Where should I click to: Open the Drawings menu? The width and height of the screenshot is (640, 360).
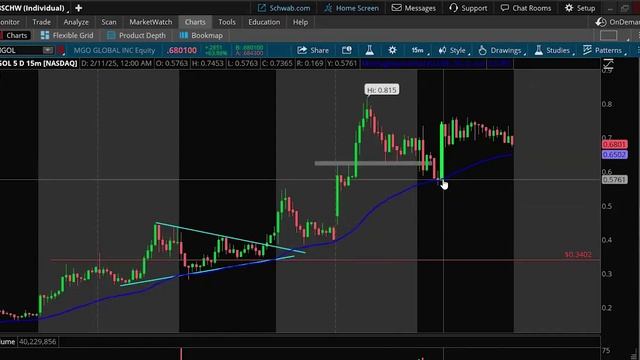tap(502, 50)
